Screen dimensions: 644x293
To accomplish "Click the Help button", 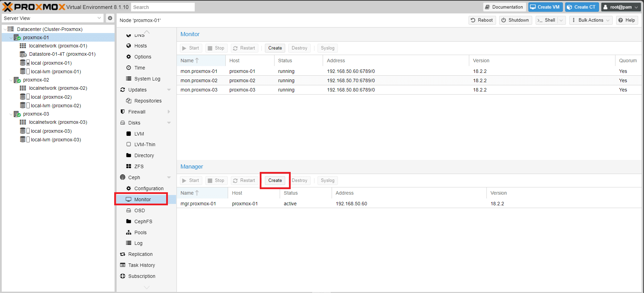I will 627,20.
